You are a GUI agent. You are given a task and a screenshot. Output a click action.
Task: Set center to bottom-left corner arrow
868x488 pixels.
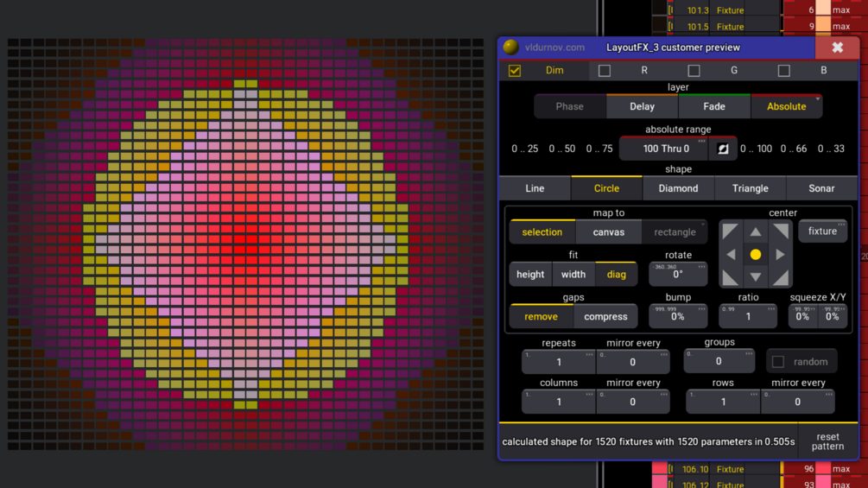coord(730,277)
